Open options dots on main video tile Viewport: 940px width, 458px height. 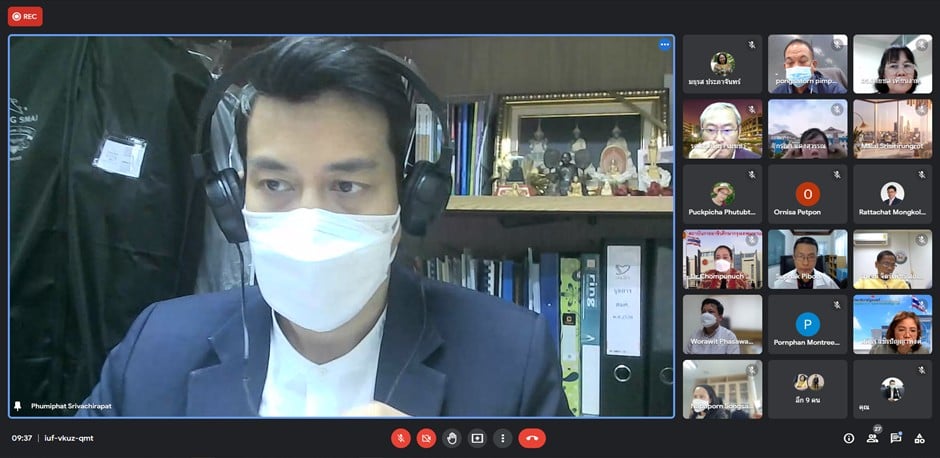click(664, 45)
